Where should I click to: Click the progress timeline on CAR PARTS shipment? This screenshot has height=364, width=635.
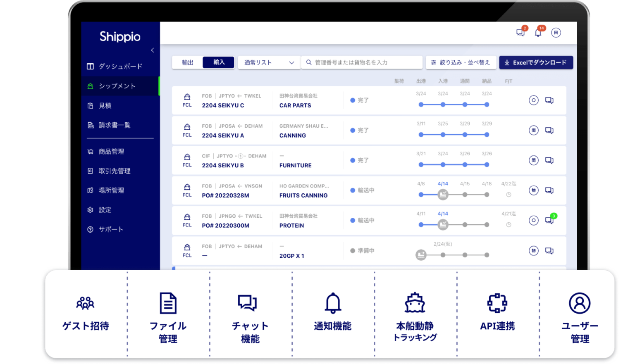point(454,105)
